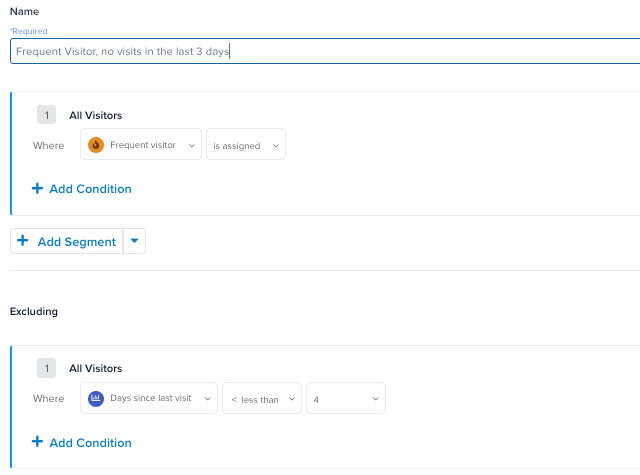Image resolution: width=640 pixels, height=475 pixels.
Task: Open the value dropdown showing 4
Action: (345, 399)
